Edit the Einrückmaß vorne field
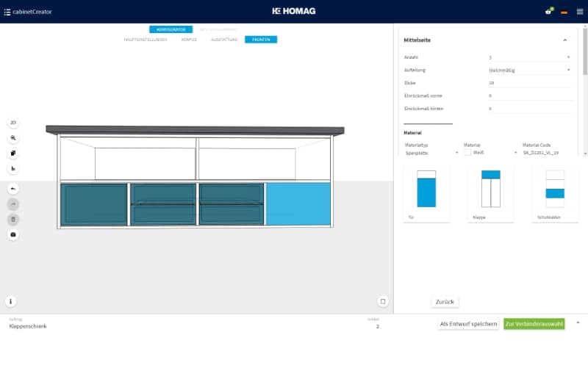 [x=529, y=95]
